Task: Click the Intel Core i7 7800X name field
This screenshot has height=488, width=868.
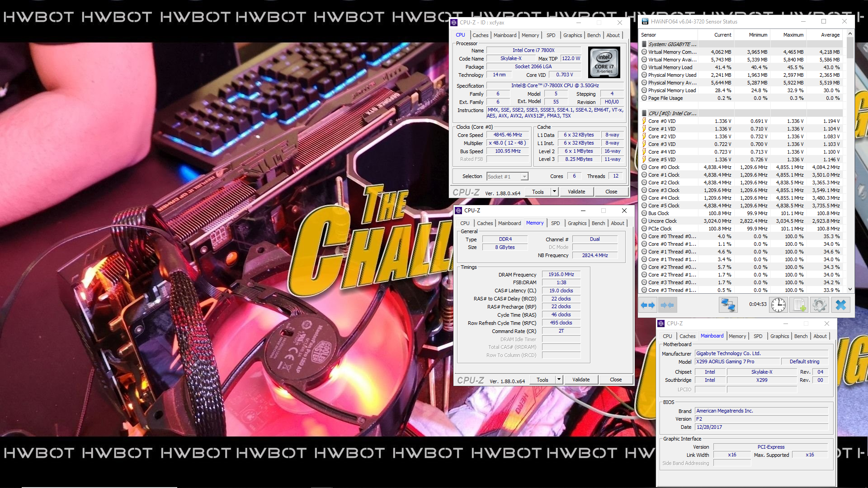Action: 533,50
